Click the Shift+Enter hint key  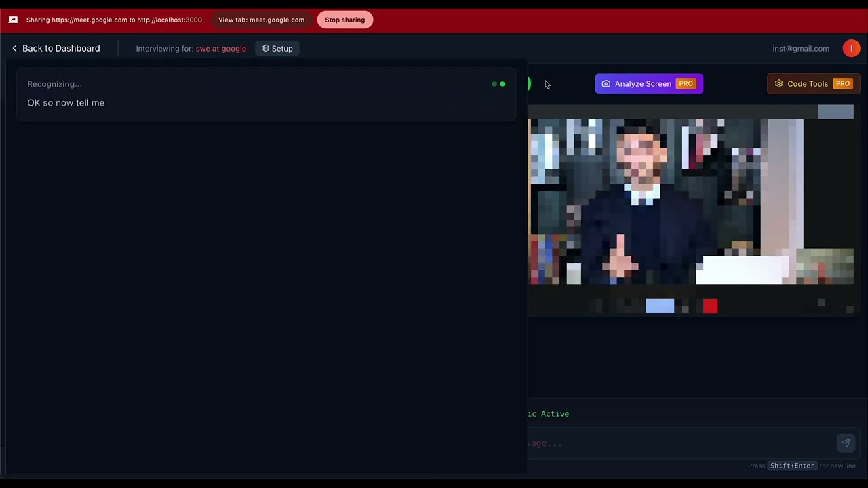click(792, 466)
